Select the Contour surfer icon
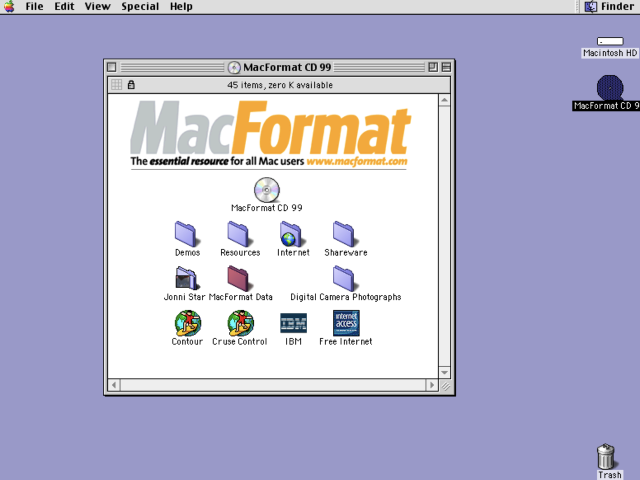Screen dimensions: 640x480 coord(188,323)
